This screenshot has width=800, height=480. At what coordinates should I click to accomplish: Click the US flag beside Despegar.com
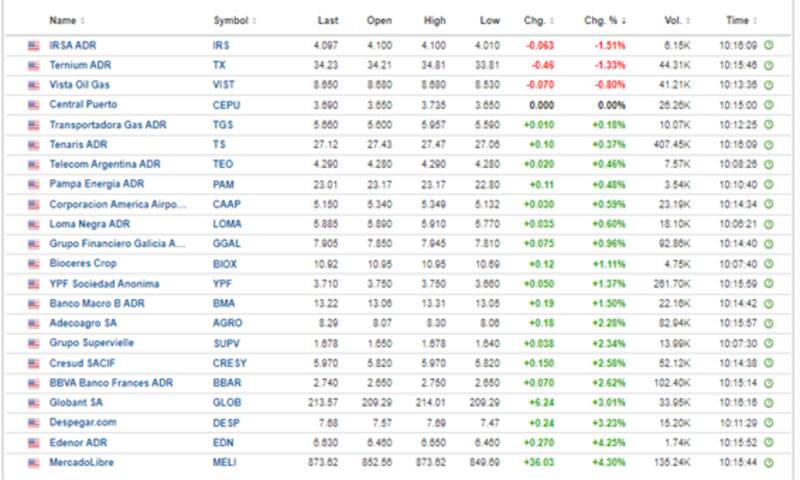point(33,422)
